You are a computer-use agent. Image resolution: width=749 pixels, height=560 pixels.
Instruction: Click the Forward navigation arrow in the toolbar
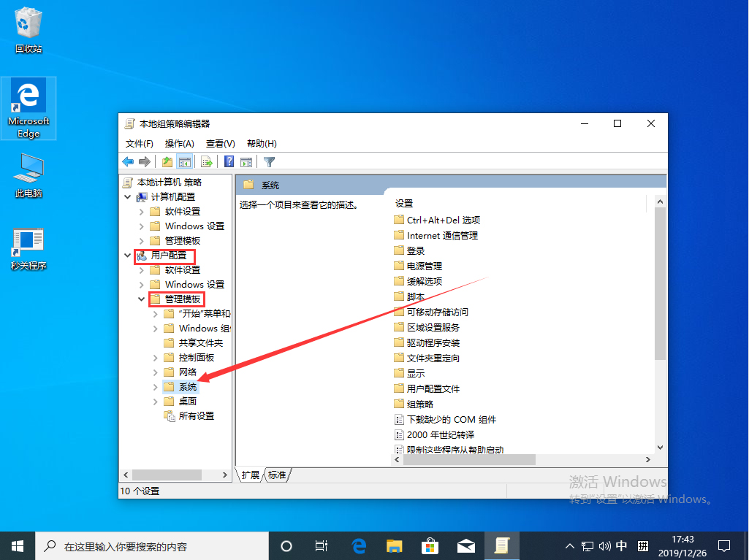click(145, 161)
